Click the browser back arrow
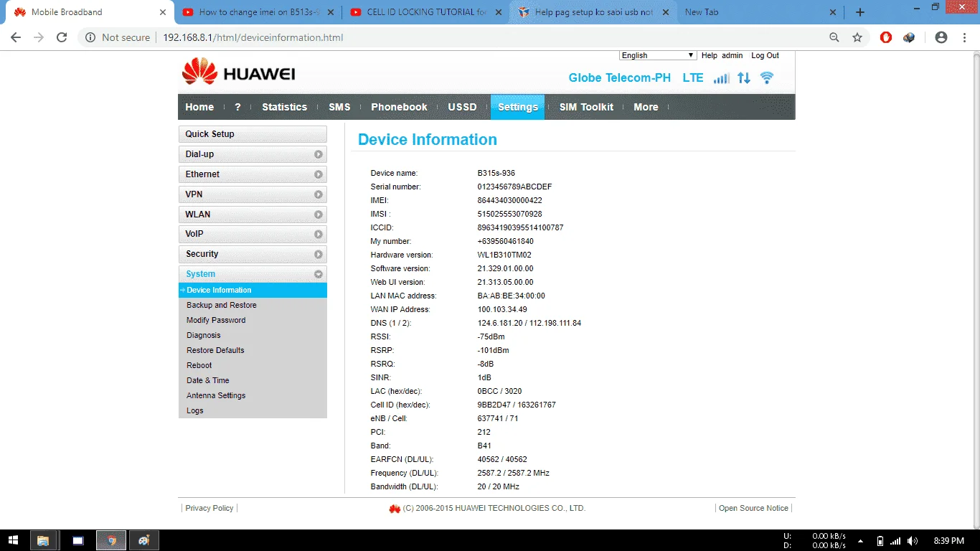 [16, 37]
